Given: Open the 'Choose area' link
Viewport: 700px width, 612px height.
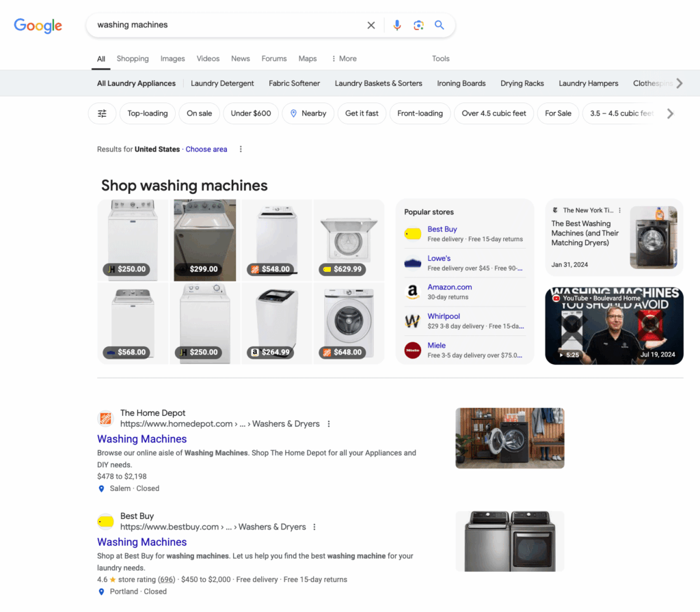Looking at the screenshot, I should 206,149.
